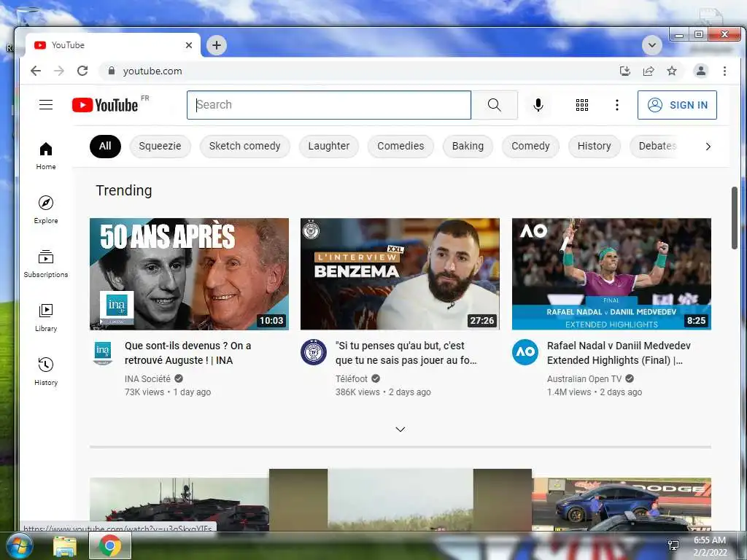The image size is (747, 560).
Task: Click the Search input field
Action: 329,105
